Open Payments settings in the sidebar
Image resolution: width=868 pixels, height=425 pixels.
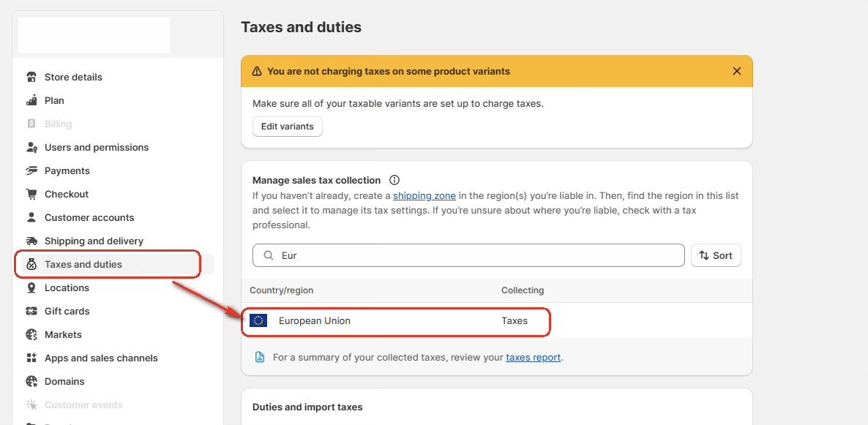67,170
